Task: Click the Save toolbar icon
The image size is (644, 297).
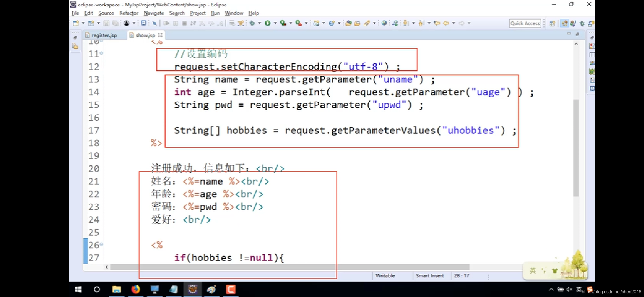Action: [x=106, y=23]
